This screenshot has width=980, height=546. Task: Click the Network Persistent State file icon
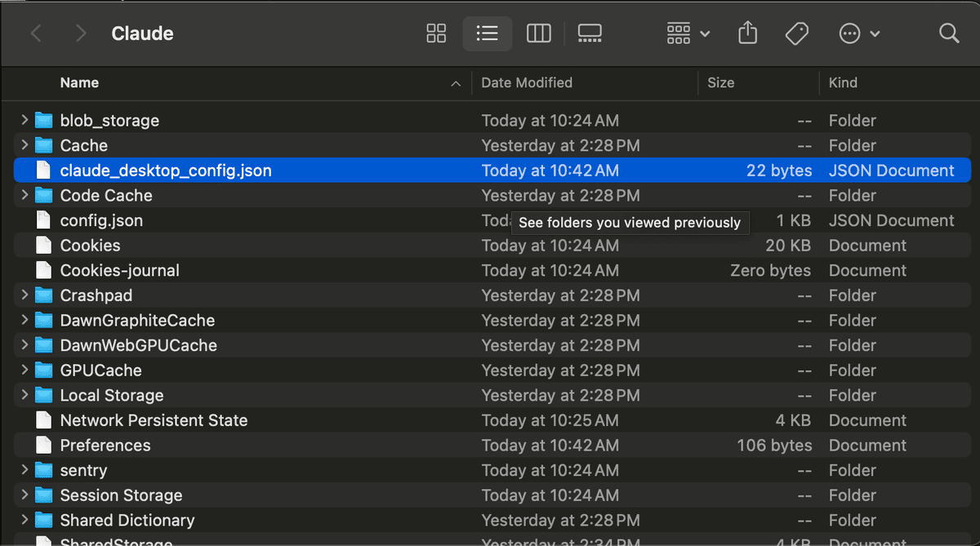[43, 420]
